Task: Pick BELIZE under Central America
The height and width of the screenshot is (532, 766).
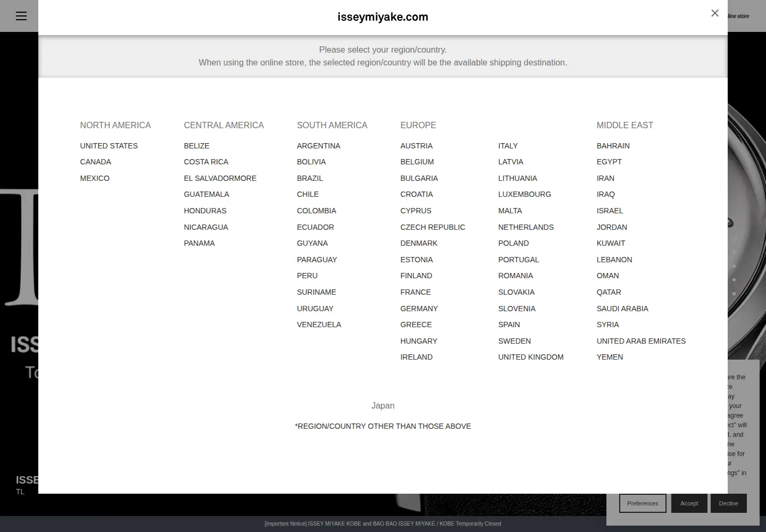Action: pyautogui.click(x=197, y=146)
